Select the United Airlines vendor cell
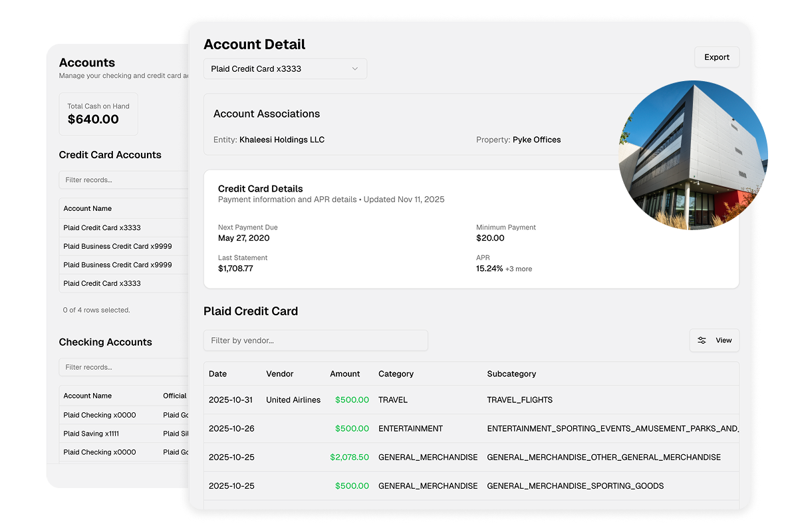Image resolution: width=798 pixels, height=532 pixels. [293, 400]
